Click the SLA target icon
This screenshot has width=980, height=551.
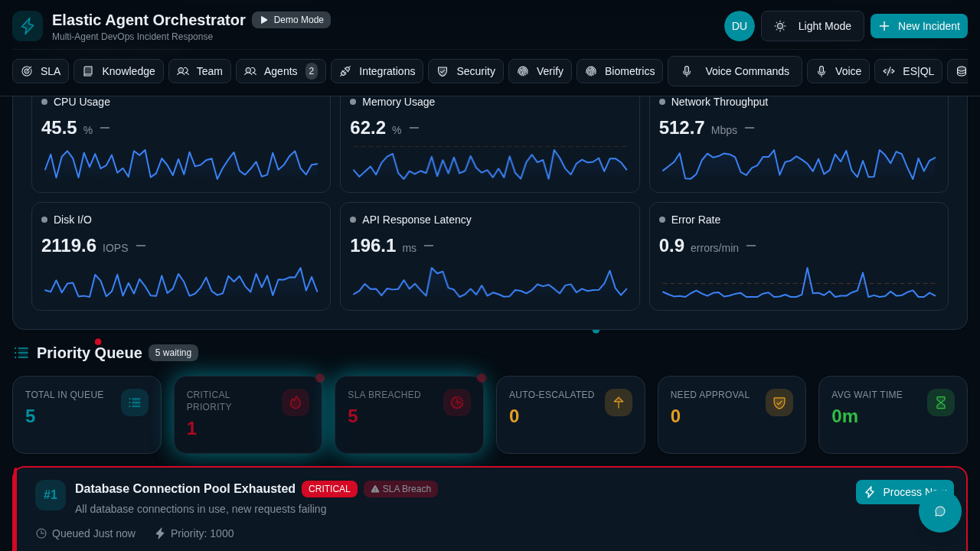point(27,71)
